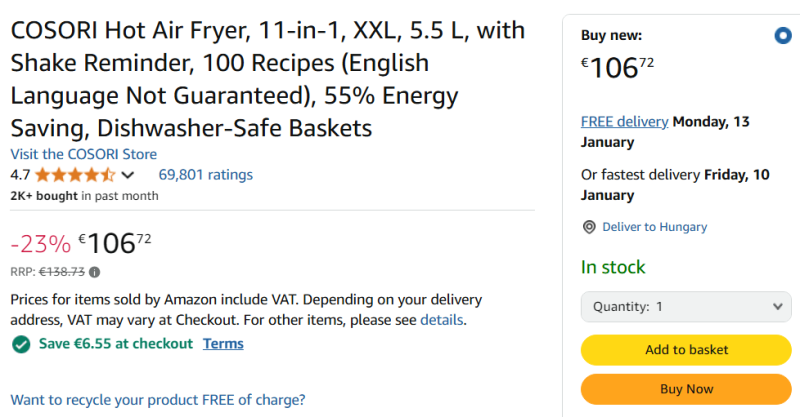Viewport: 800px width, 417px height.
Task: Click the VAT details link
Action: [441, 320]
